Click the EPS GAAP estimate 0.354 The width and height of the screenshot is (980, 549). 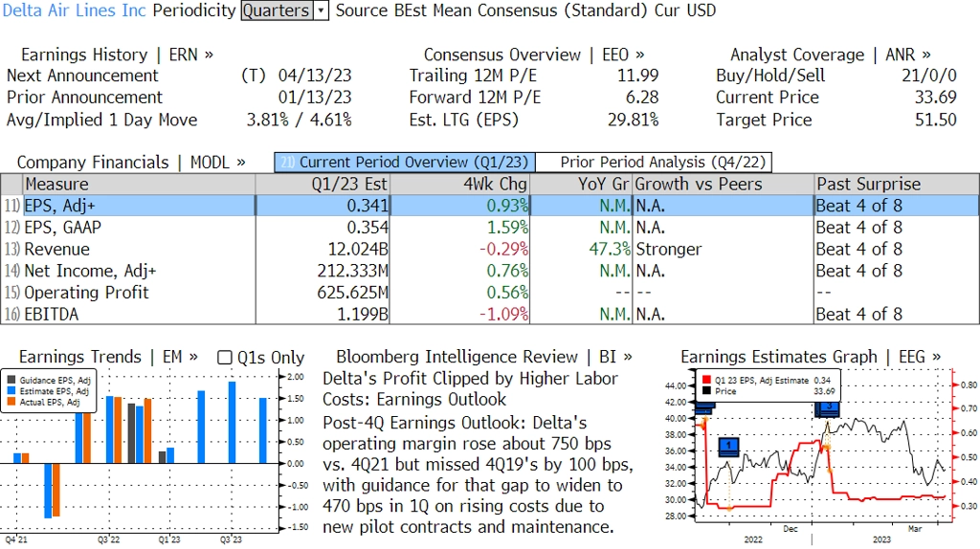tap(367, 228)
